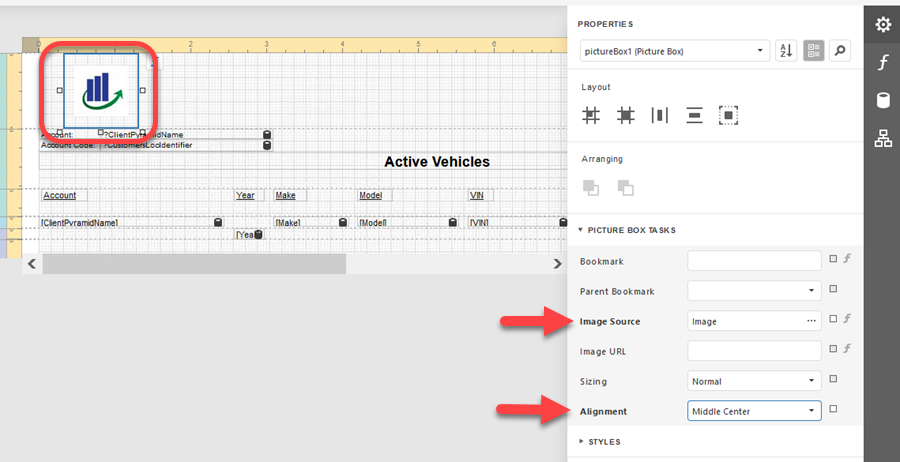This screenshot has width=900, height=462.
Task: Click the horizontal scrollbar under the report designer
Action: point(195,263)
